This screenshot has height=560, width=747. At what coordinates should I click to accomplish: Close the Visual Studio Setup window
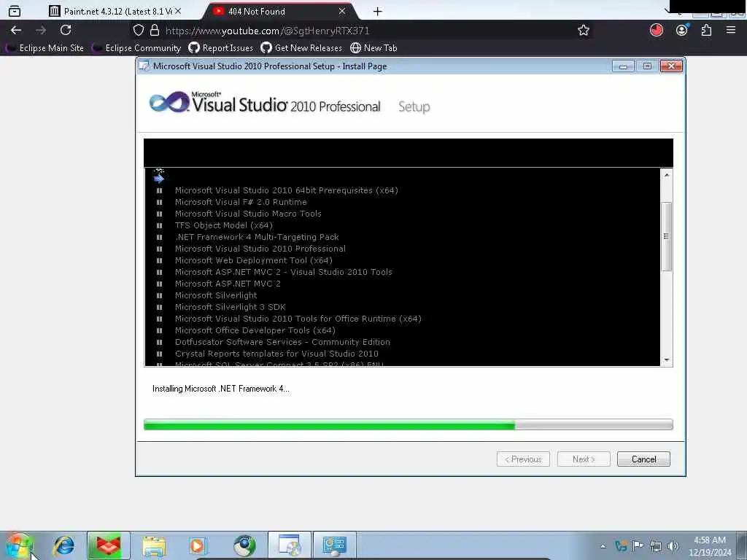[671, 66]
